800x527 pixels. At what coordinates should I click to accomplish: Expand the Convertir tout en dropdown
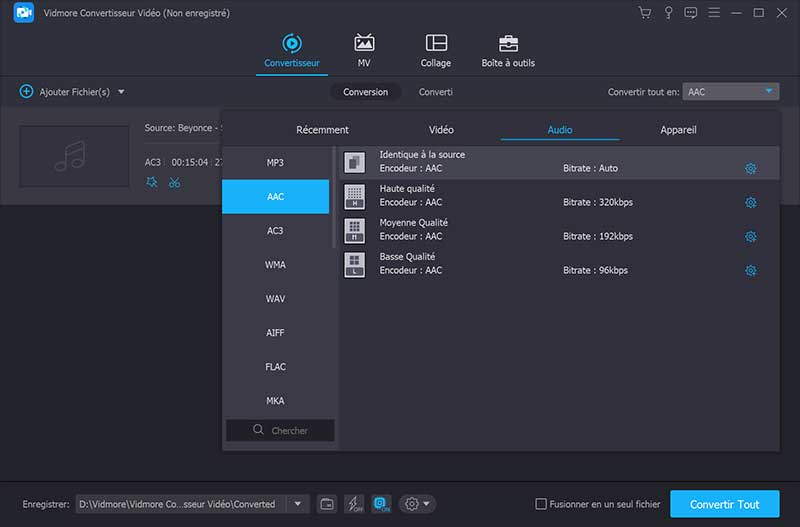tap(769, 92)
